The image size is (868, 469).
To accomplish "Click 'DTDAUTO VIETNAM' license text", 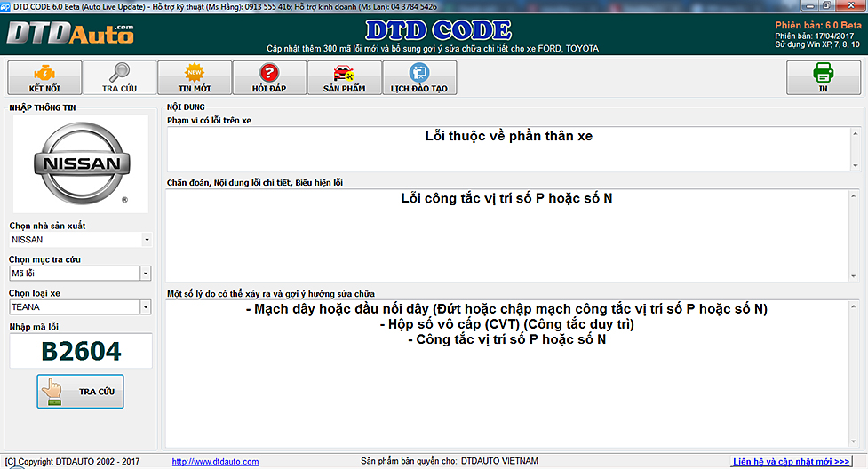I will (499, 461).
